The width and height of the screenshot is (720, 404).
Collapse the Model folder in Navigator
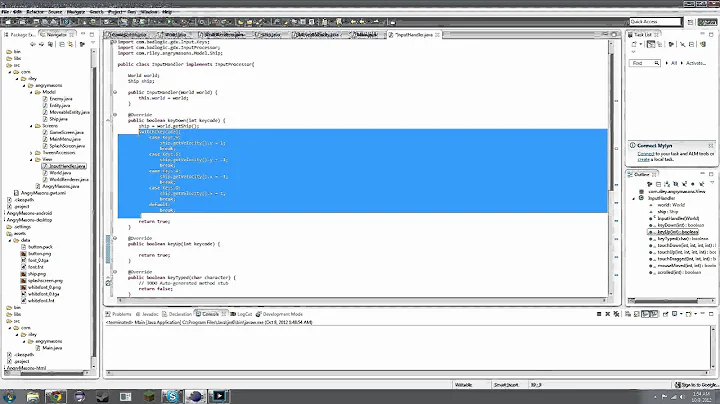click(31, 92)
